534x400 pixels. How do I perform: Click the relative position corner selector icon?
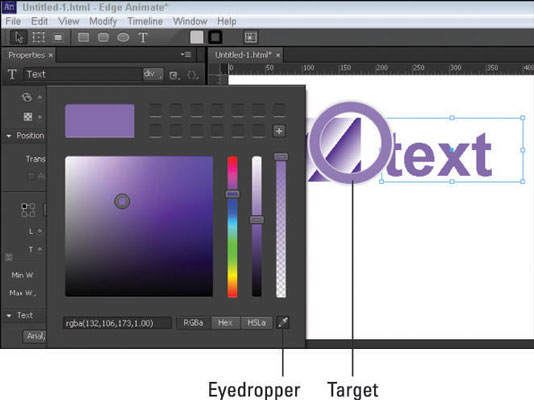coord(28,210)
